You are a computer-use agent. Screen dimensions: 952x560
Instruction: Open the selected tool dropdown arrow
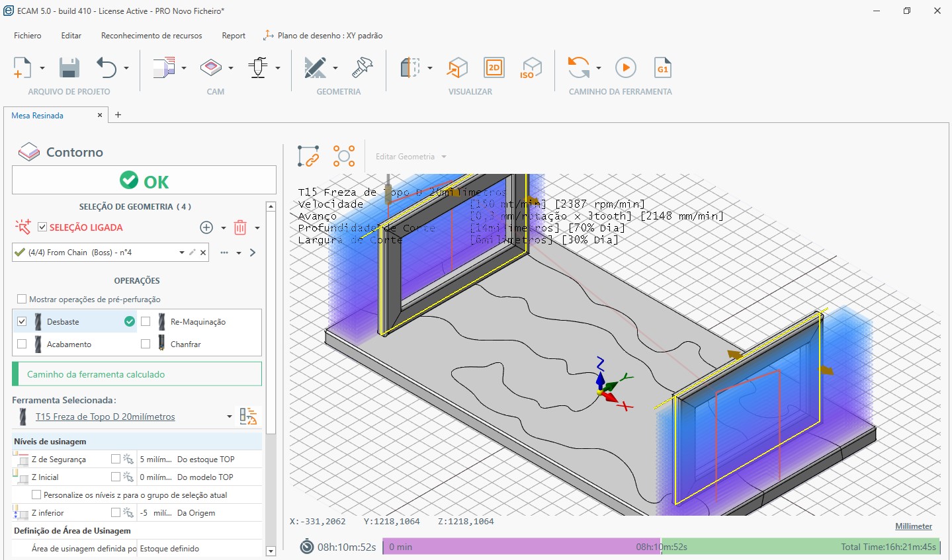(x=230, y=417)
